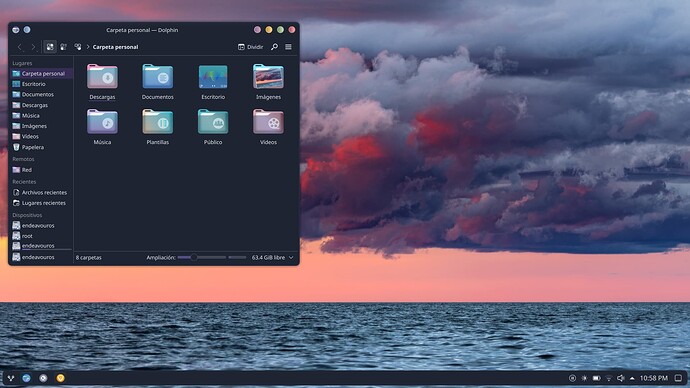690x388 pixels.
Task: Select the Plantillas folder icon
Action: click(158, 122)
